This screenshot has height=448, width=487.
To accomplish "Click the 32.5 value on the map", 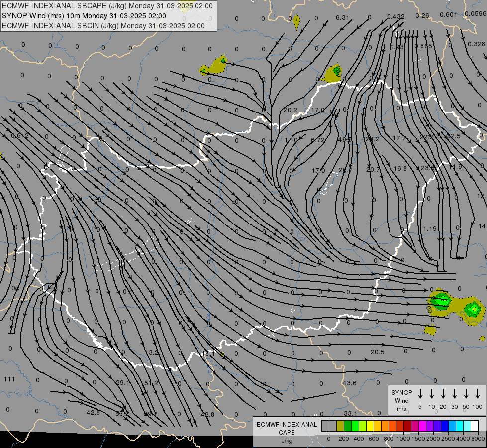I will (x=454, y=136).
